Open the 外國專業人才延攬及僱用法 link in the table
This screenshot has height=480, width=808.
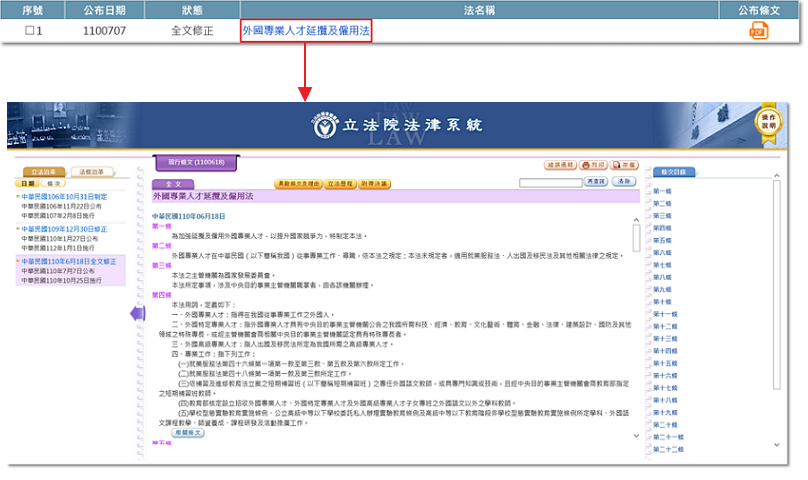306,31
